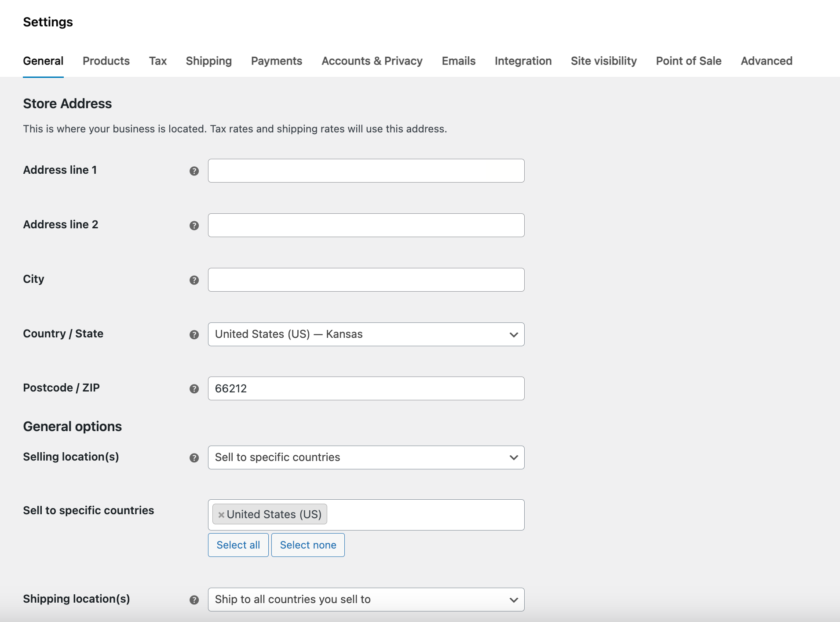Open the Selling location(s) dropdown
Viewport: 840px width, 622px height.
coord(365,457)
